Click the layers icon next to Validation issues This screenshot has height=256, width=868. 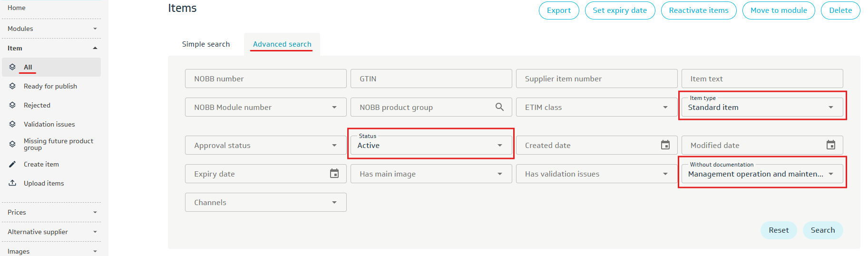13,124
